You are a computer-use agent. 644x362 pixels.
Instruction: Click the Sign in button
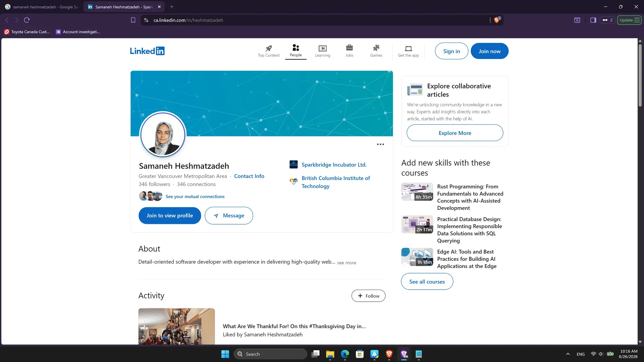(x=451, y=51)
